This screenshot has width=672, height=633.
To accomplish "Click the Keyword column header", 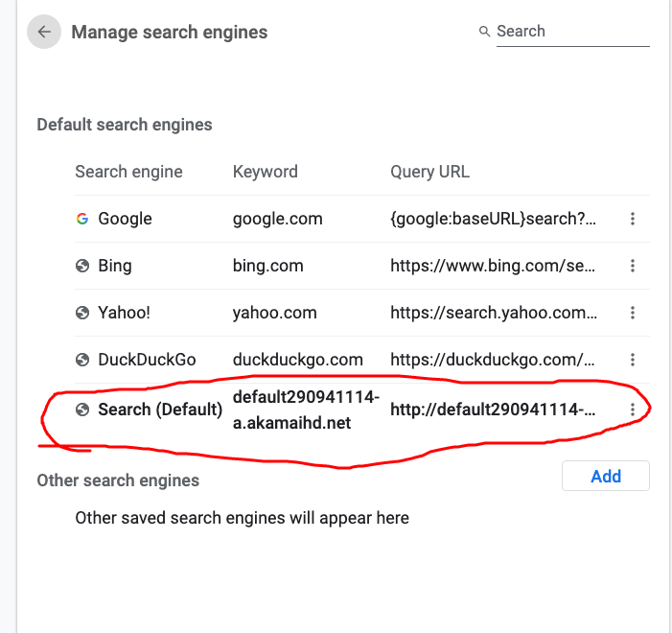I will pos(266,172).
